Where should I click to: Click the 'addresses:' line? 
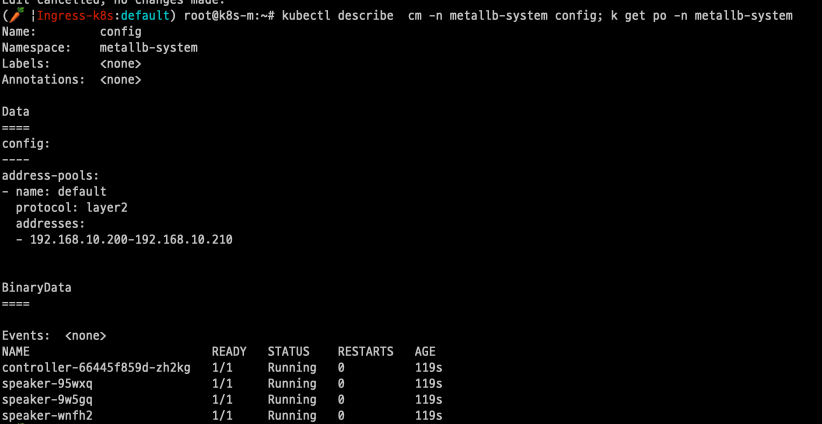point(50,224)
